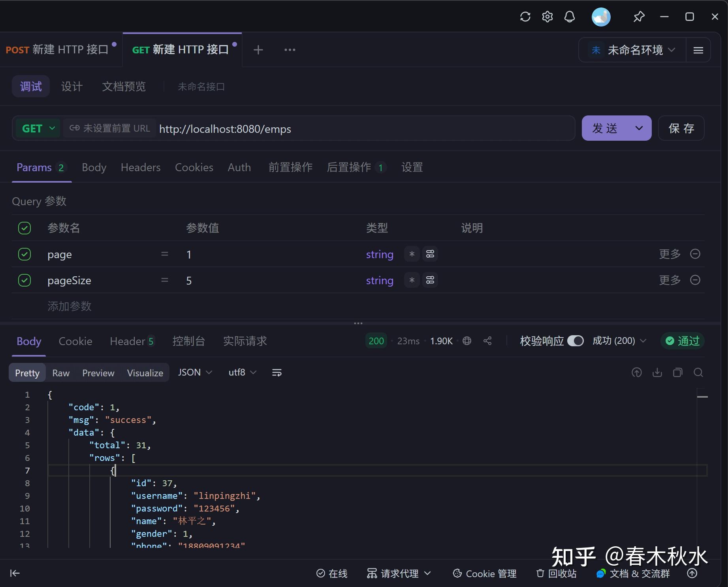The image size is (728, 587).
Task: Open the GET method dropdown
Action: 38,128
